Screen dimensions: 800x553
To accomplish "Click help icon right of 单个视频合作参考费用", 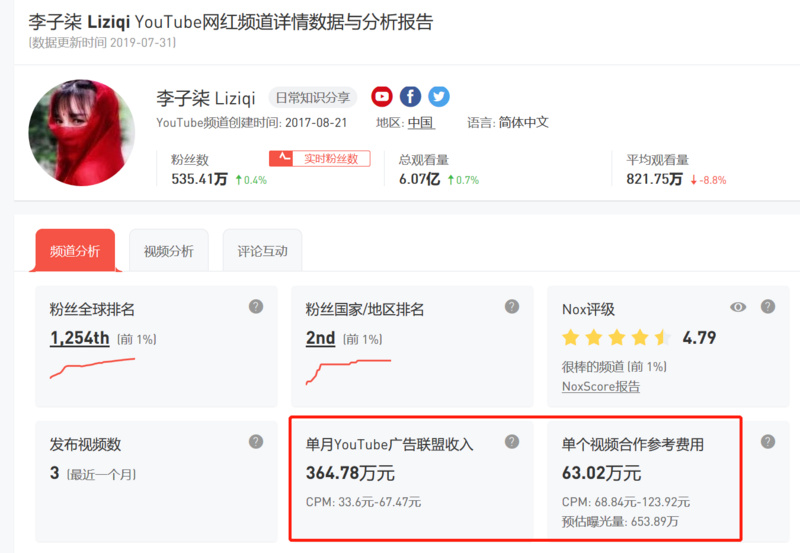I will (x=768, y=441).
